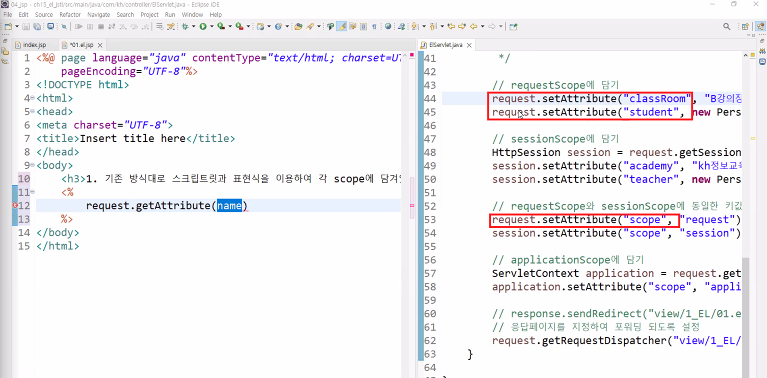Toggle Mark Occurrences highlighter icon
767x378 pixels.
341,26
